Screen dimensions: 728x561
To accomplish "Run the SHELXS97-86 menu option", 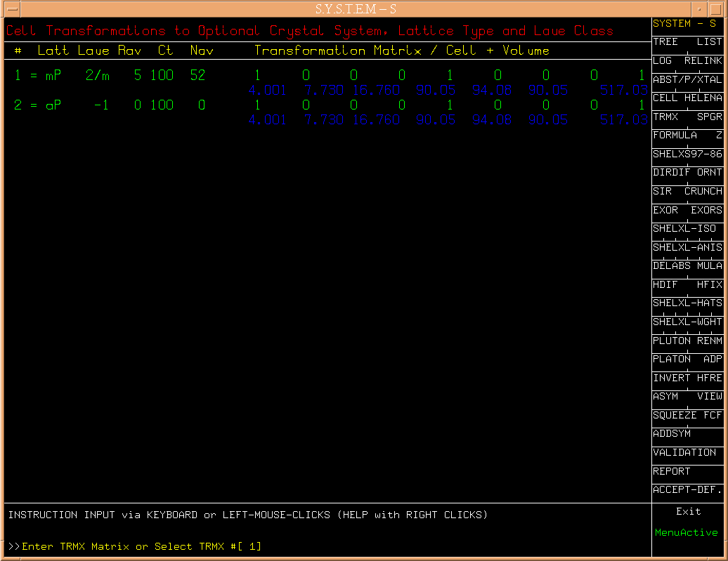I will point(687,154).
